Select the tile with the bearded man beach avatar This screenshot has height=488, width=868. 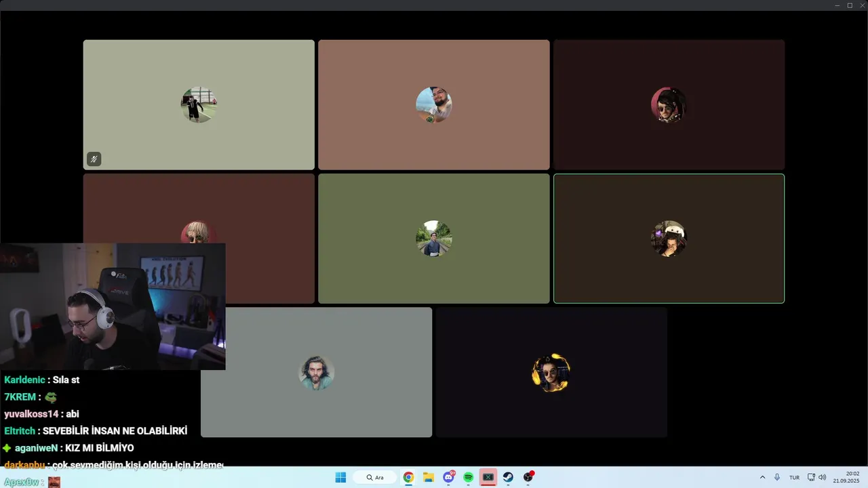click(x=434, y=104)
